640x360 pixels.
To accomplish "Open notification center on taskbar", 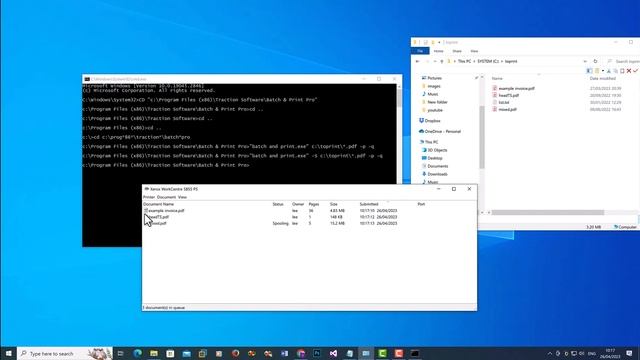I will 629,353.
